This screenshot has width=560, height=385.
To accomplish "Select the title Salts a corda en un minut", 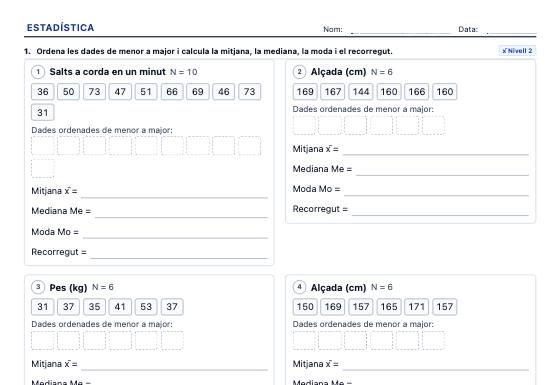I will point(108,72).
